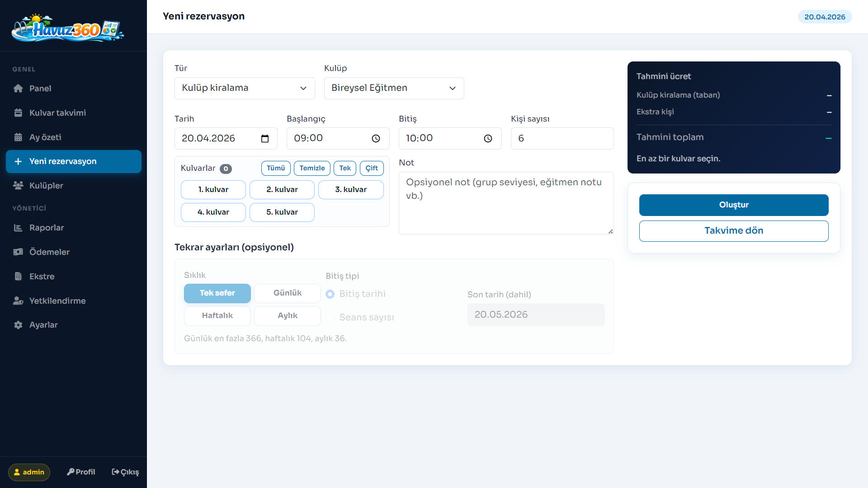
Task: Click the Panel home icon in sidebar
Action: (x=18, y=89)
